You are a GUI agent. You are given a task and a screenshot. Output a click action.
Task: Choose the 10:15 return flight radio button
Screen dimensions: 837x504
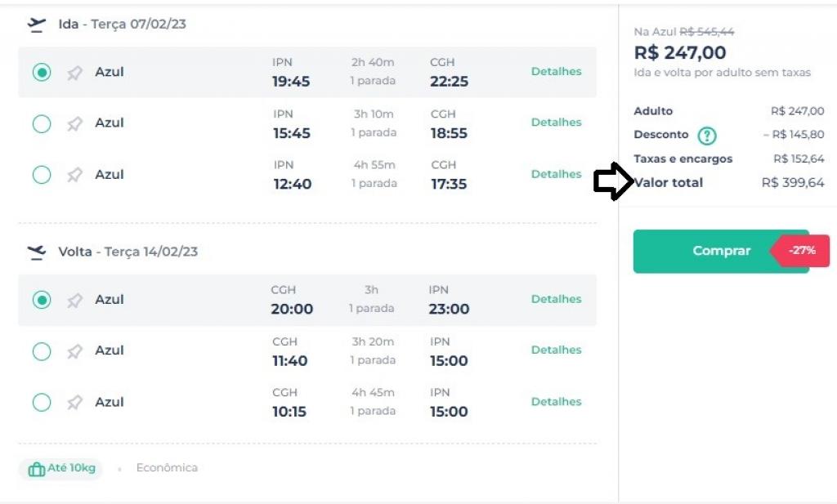42,403
